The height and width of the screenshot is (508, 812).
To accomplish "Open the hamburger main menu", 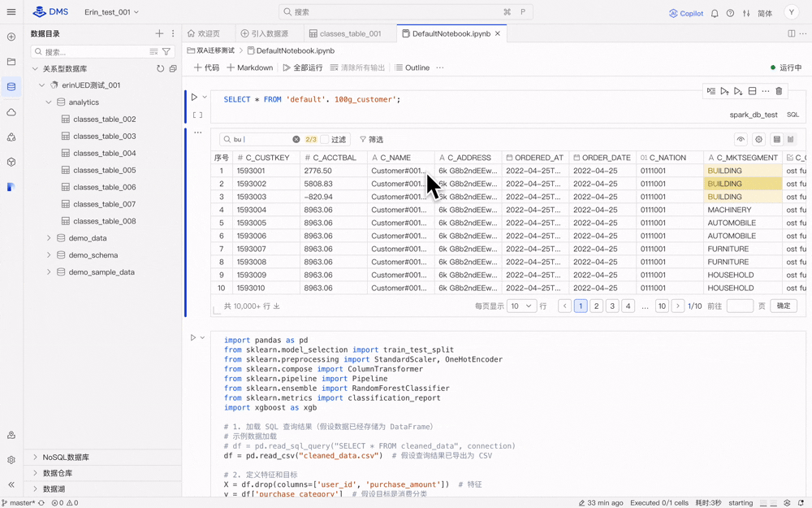I will click(11, 12).
